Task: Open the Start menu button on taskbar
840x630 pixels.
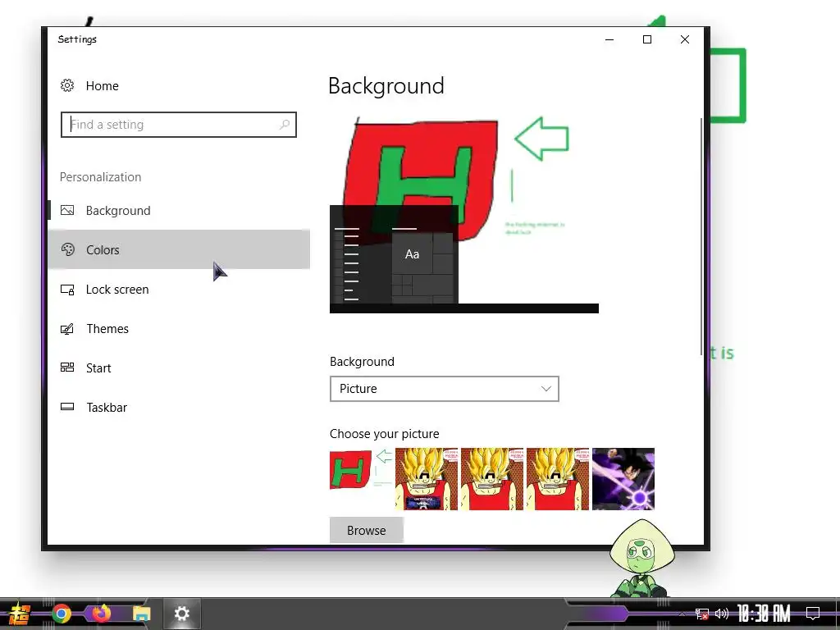Action: tap(20, 614)
